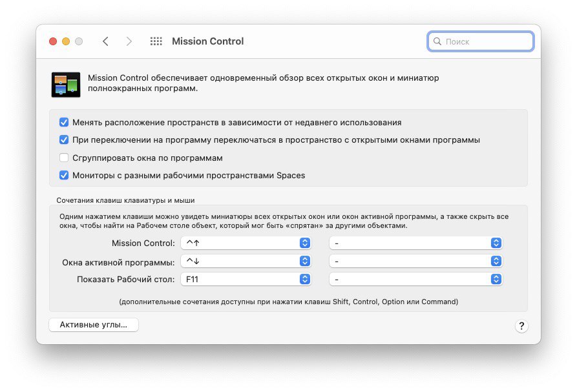Click the magnifier icon in search field
This screenshot has height=392, width=577.
tap(437, 41)
